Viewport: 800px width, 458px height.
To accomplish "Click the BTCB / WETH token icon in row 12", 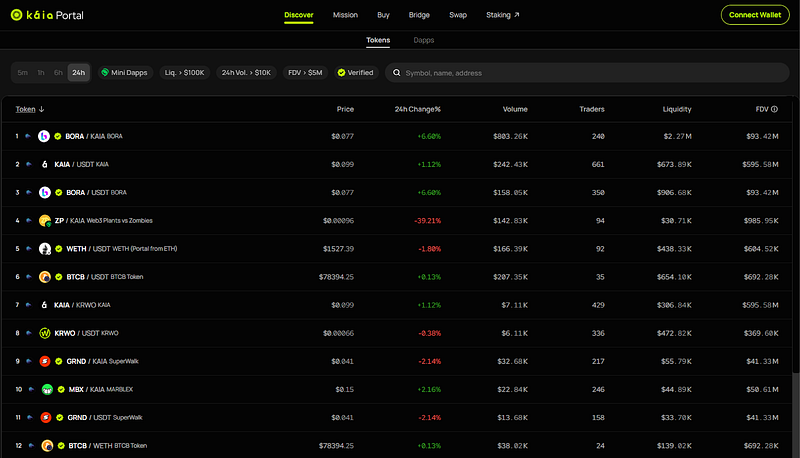I will click(x=47, y=446).
